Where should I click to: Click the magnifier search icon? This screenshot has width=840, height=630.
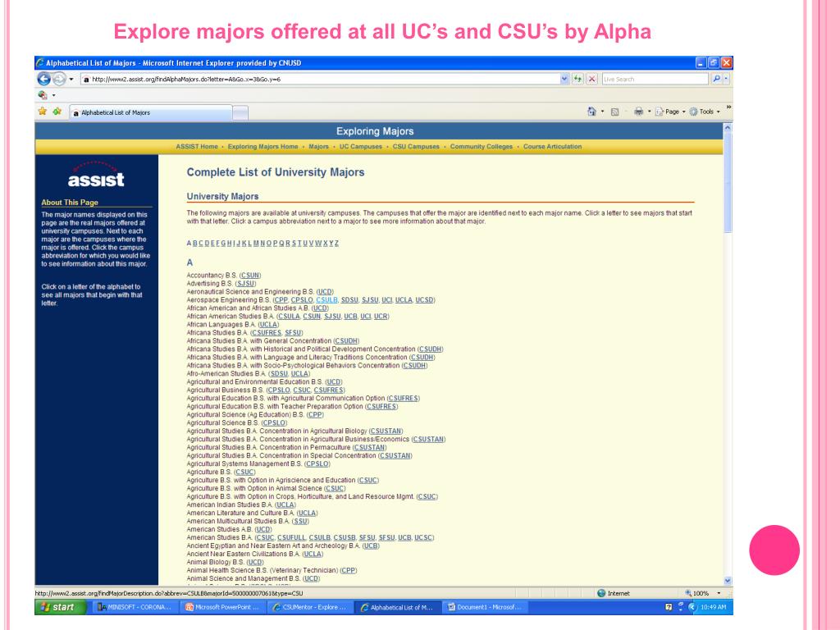tap(715, 80)
